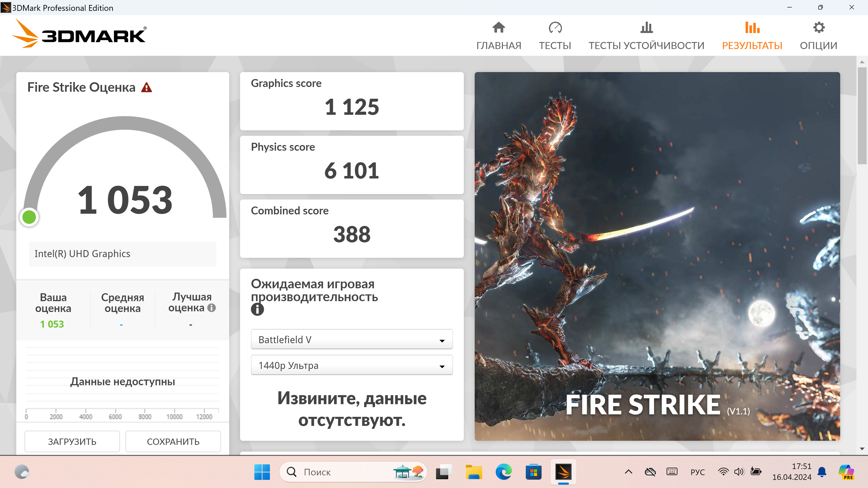Open Microsoft Edge from taskbar
Image resolution: width=868 pixels, height=488 pixels.
[503, 472]
